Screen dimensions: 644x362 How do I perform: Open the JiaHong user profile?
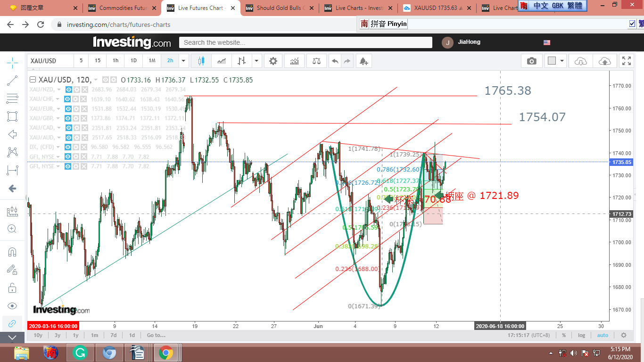(462, 42)
